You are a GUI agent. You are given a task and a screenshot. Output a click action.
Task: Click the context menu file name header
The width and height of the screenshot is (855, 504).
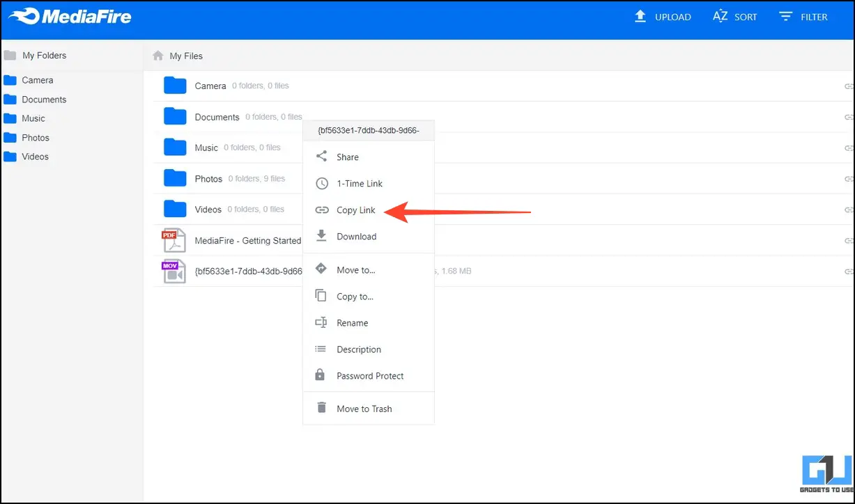click(x=369, y=130)
